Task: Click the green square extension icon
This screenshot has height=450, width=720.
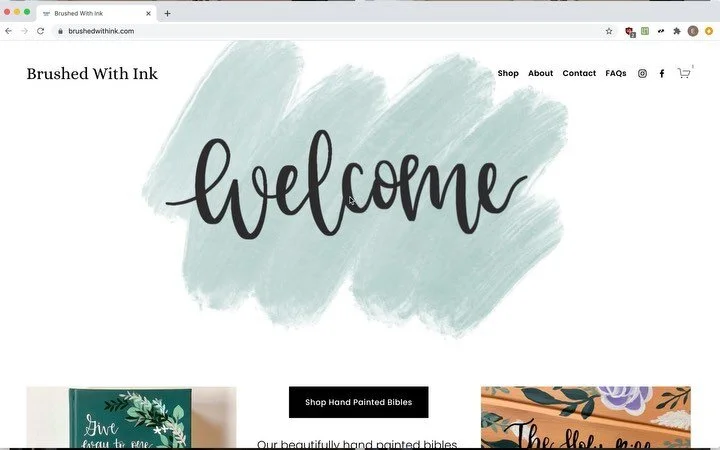Action: click(645, 31)
